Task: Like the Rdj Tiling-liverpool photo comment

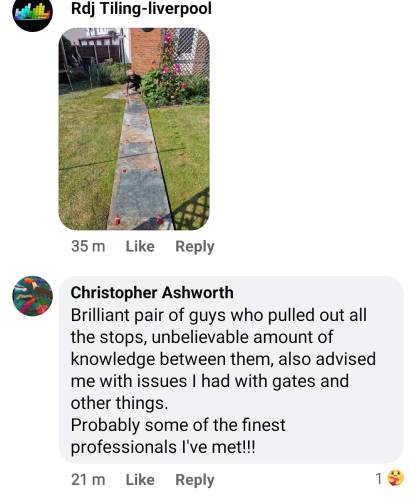Action: (140, 247)
